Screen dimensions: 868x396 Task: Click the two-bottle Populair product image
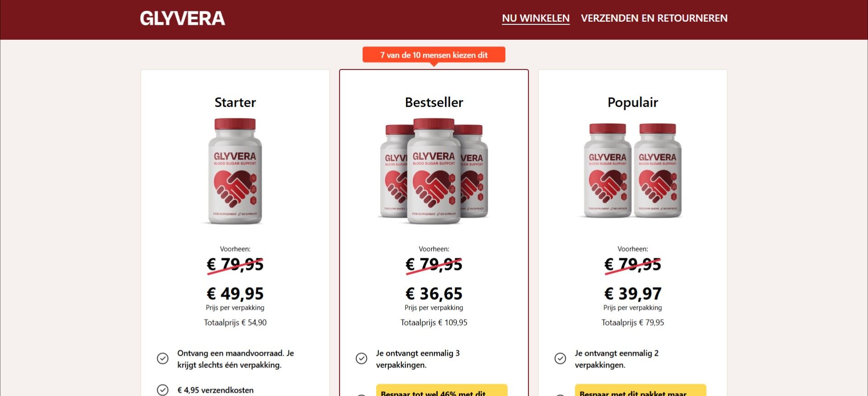pos(633,171)
